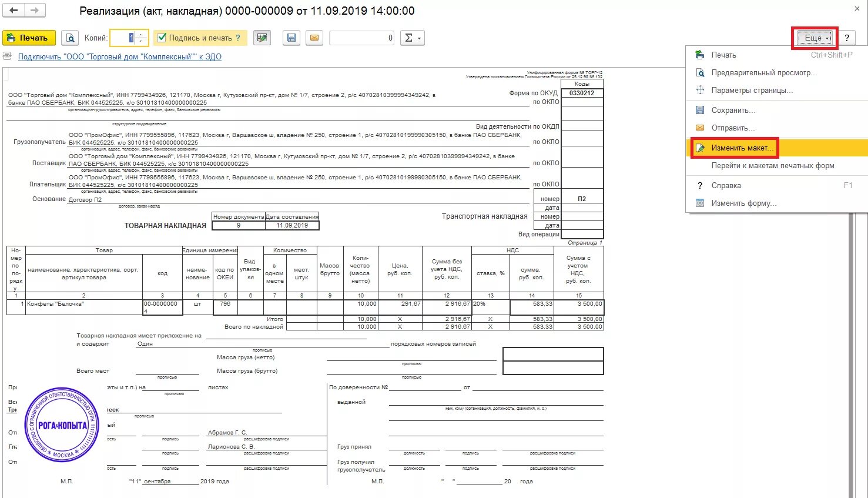Image resolution: width=868 pixels, height=498 pixels.
Task: Click the sum result field showing 0
Action: coord(361,38)
